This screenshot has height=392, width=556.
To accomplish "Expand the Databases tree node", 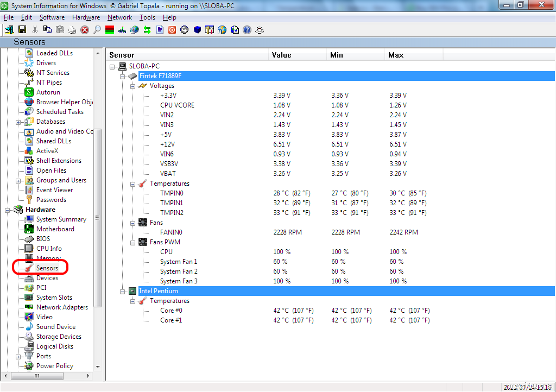I will [x=18, y=122].
